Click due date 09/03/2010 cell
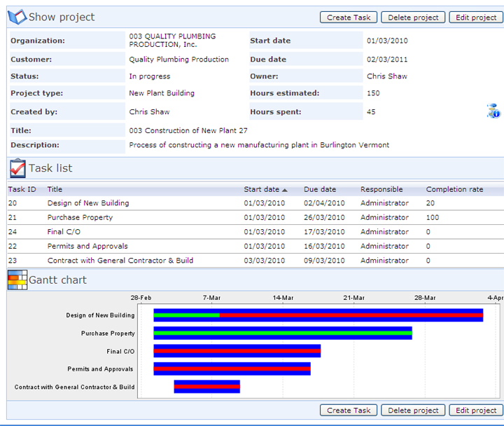504x426 pixels. pyautogui.click(x=324, y=261)
